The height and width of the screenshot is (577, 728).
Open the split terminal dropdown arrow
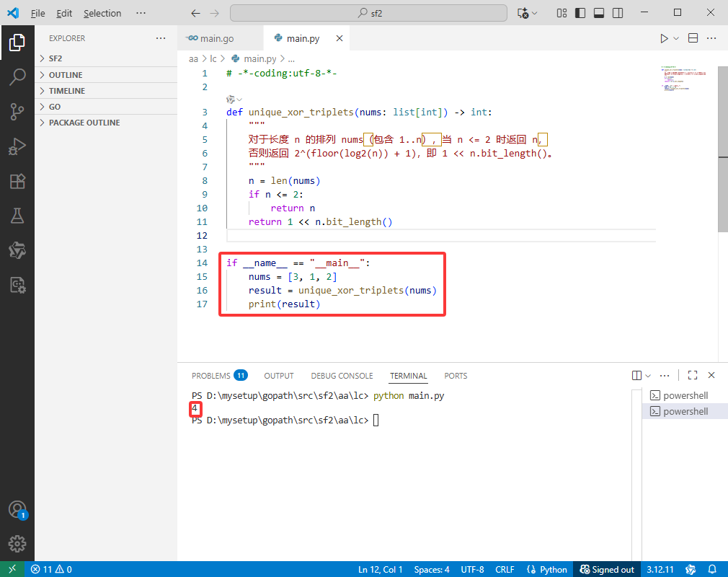pyautogui.click(x=648, y=375)
